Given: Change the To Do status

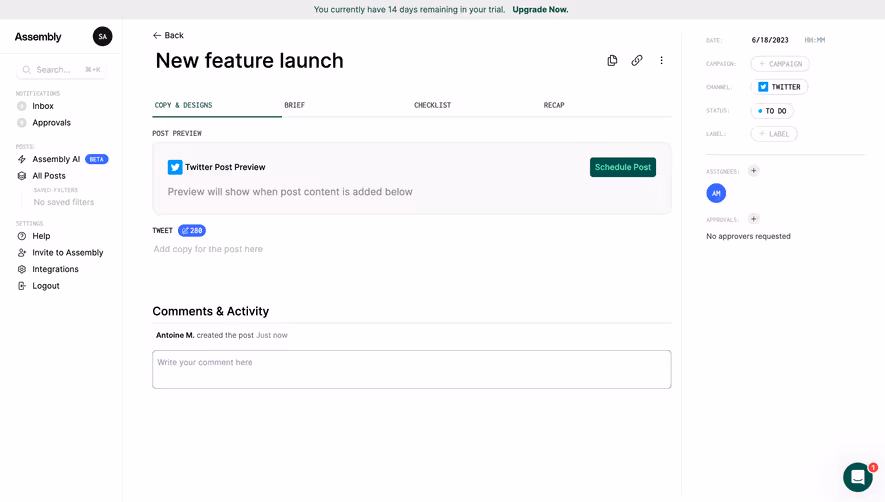Looking at the screenshot, I should tap(772, 111).
